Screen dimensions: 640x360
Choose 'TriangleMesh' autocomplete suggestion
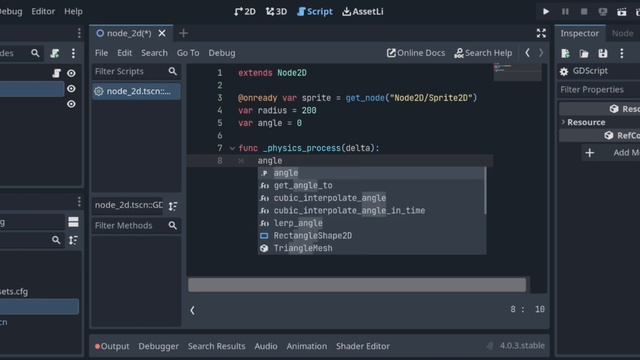371,248
